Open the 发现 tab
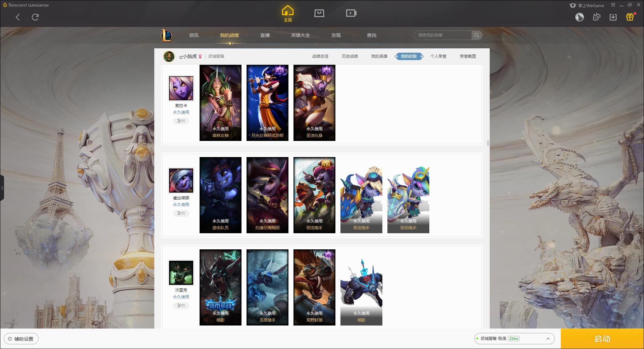 point(336,35)
